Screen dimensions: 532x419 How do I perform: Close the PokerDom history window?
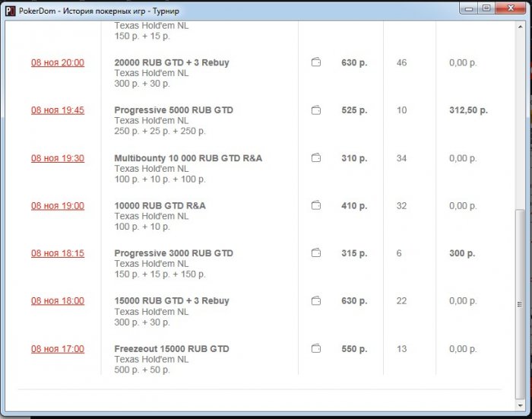click(511, 8)
